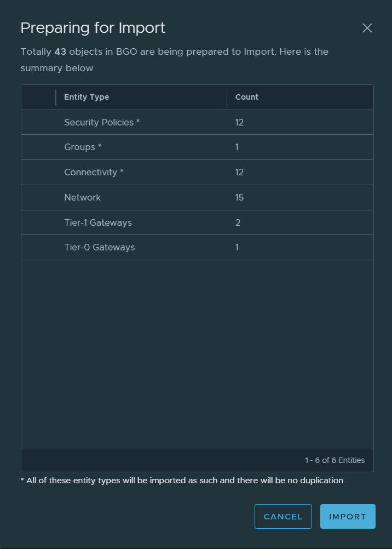Click the Tier-1 Gateways count of 2
This screenshot has height=549, width=392.
(238, 222)
